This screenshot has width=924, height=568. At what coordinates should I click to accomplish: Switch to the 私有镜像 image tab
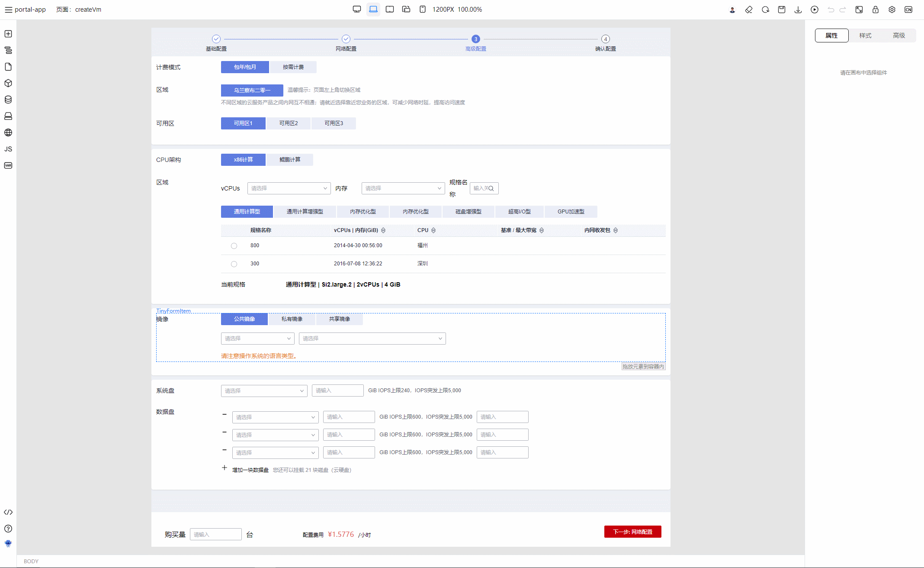(291, 319)
